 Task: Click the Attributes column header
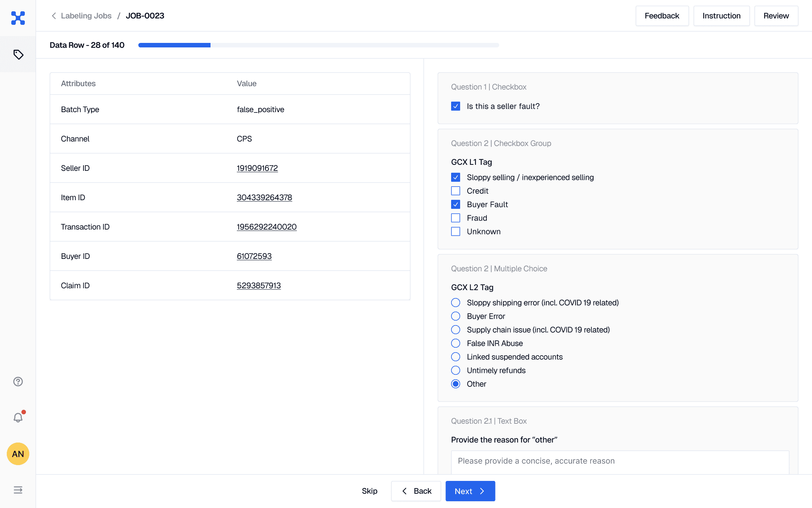click(x=78, y=84)
